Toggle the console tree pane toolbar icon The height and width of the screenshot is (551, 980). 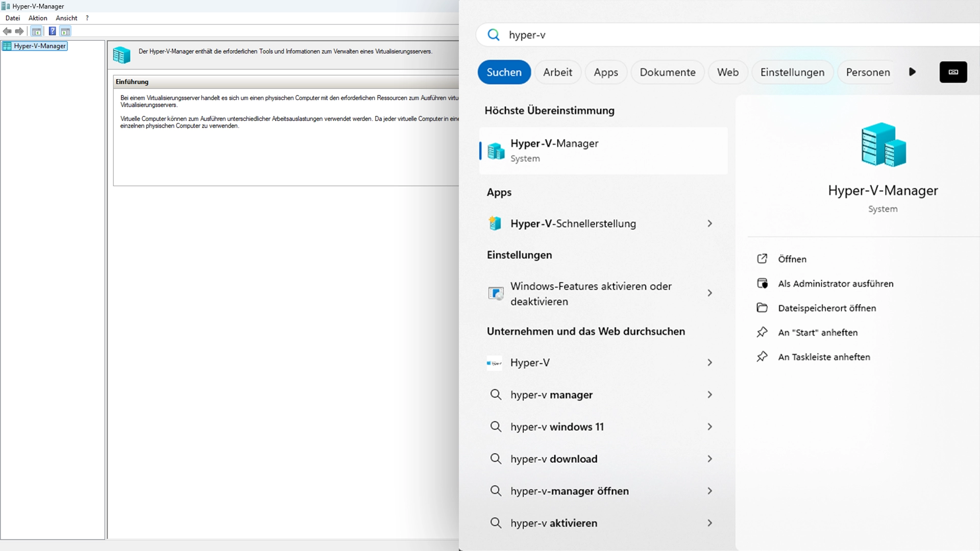point(36,32)
